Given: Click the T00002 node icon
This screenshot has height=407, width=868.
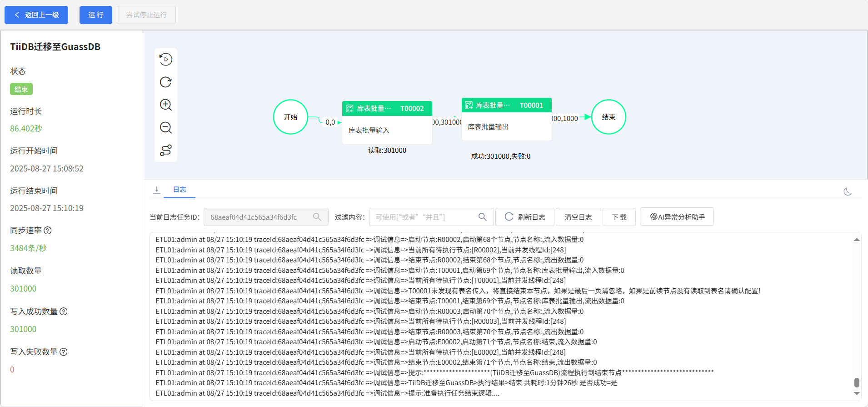Looking at the screenshot, I should click(349, 109).
